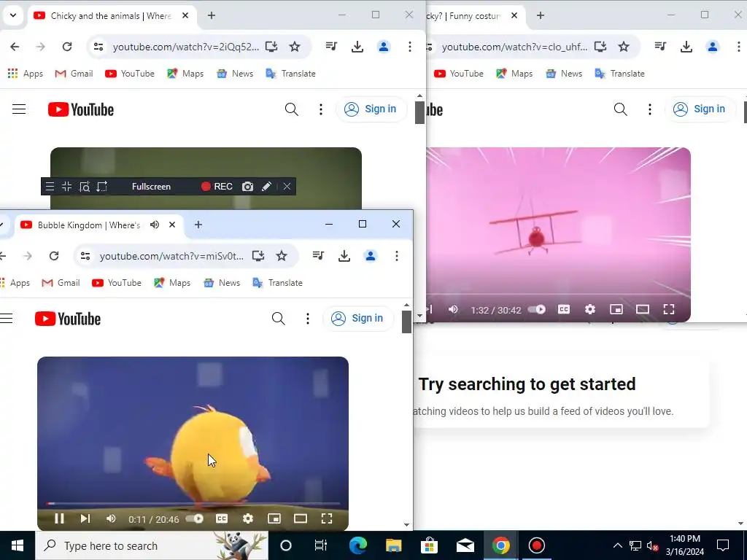The image size is (747, 560).
Task: Enable miniplayer in pink airplane video
Action: (616, 309)
